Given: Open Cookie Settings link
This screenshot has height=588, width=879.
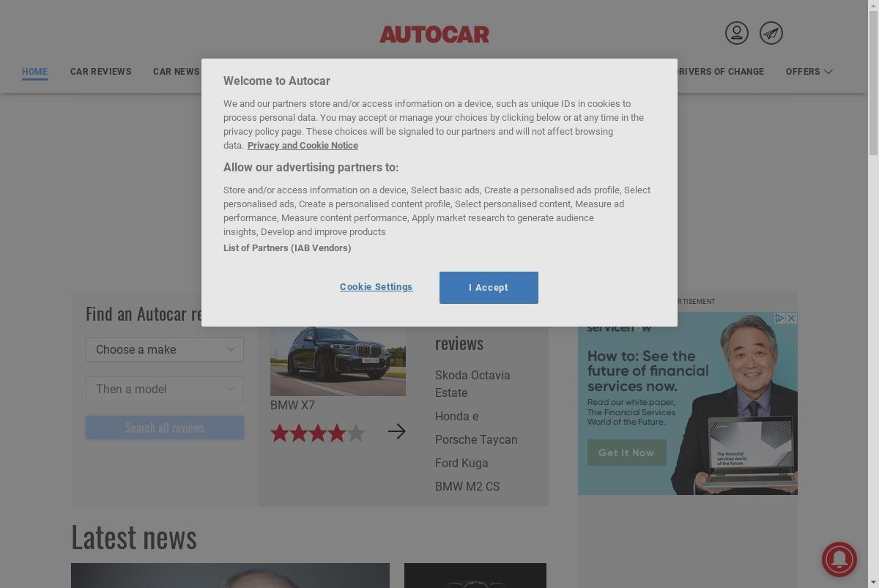Looking at the screenshot, I should tap(376, 287).
